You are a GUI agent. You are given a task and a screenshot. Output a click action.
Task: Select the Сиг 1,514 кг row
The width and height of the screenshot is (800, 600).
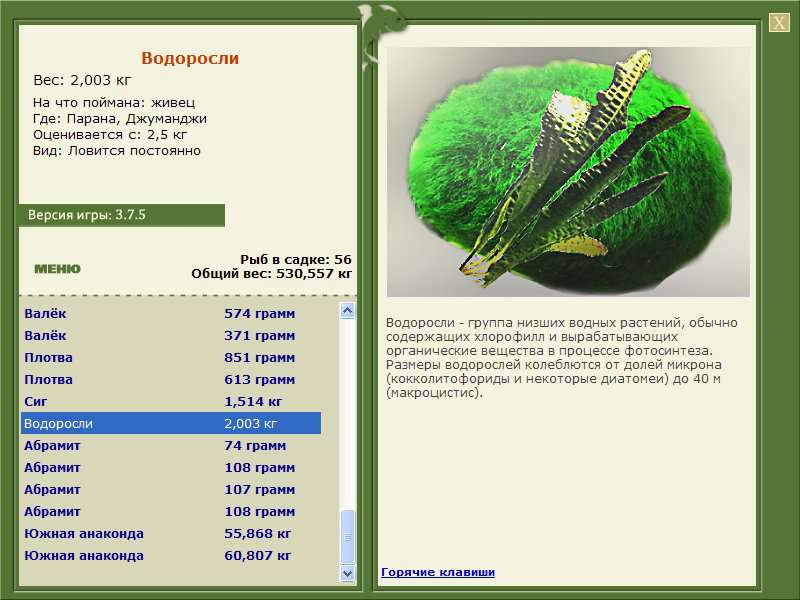(171, 401)
